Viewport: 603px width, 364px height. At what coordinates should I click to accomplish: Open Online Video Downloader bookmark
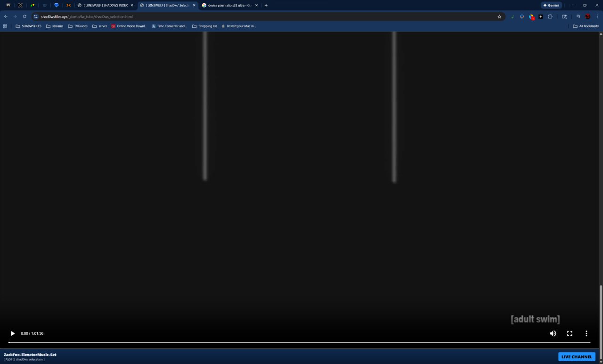(129, 26)
